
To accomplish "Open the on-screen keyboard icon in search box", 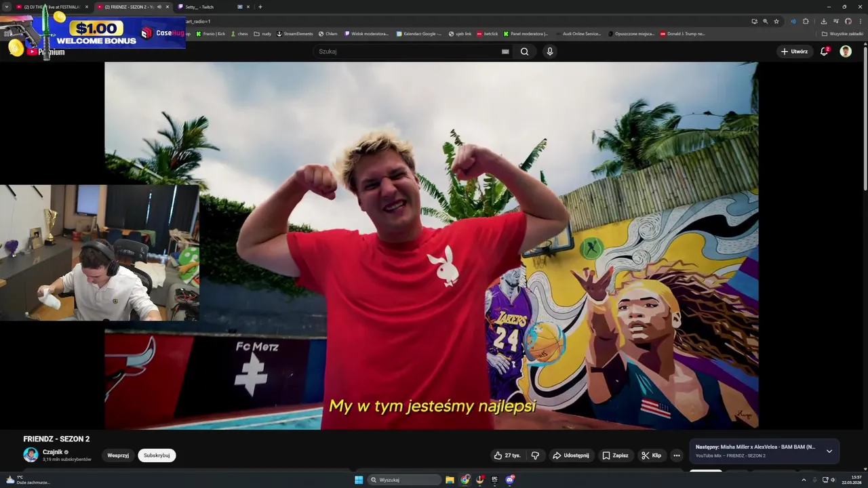I will click(505, 52).
